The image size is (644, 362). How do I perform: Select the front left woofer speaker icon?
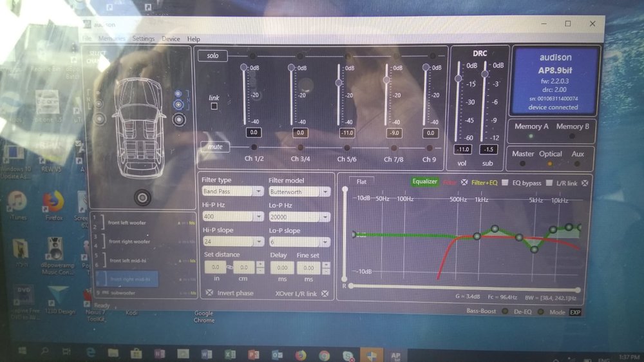(99, 119)
